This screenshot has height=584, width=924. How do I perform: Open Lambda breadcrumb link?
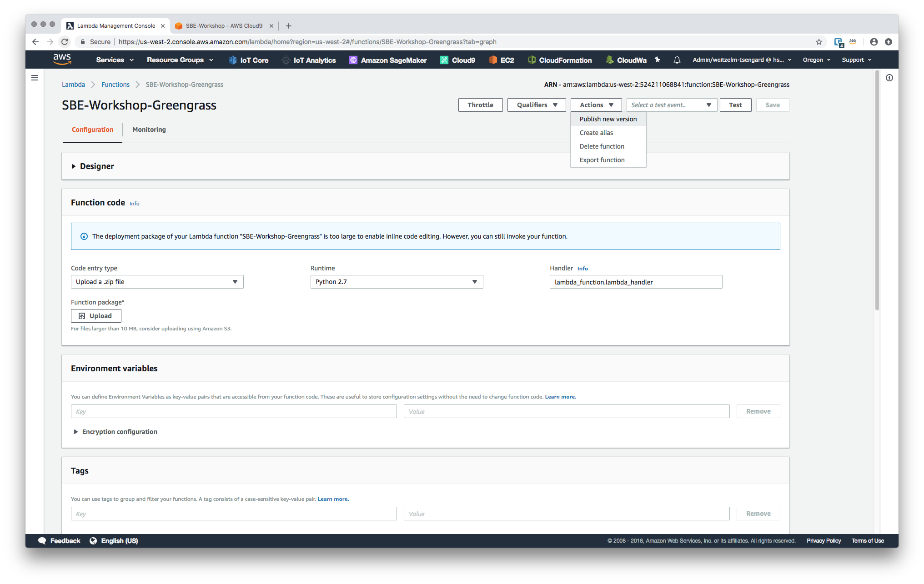(73, 85)
